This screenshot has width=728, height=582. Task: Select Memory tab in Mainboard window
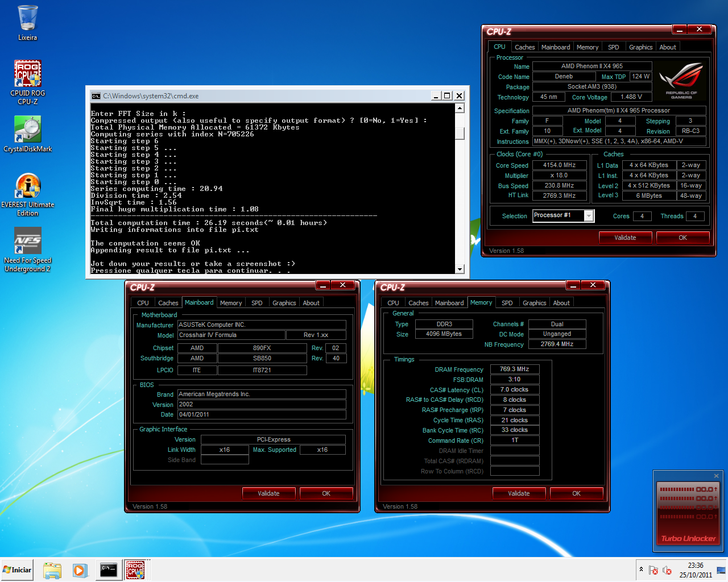pyautogui.click(x=231, y=303)
